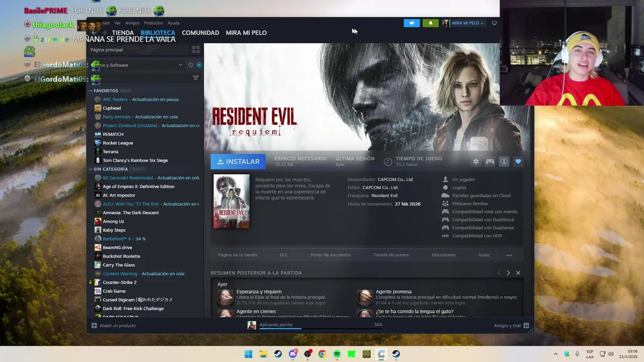Click the Aplicando parche download progress bar
The image size is (644, 362).
(x=320, y=329)
